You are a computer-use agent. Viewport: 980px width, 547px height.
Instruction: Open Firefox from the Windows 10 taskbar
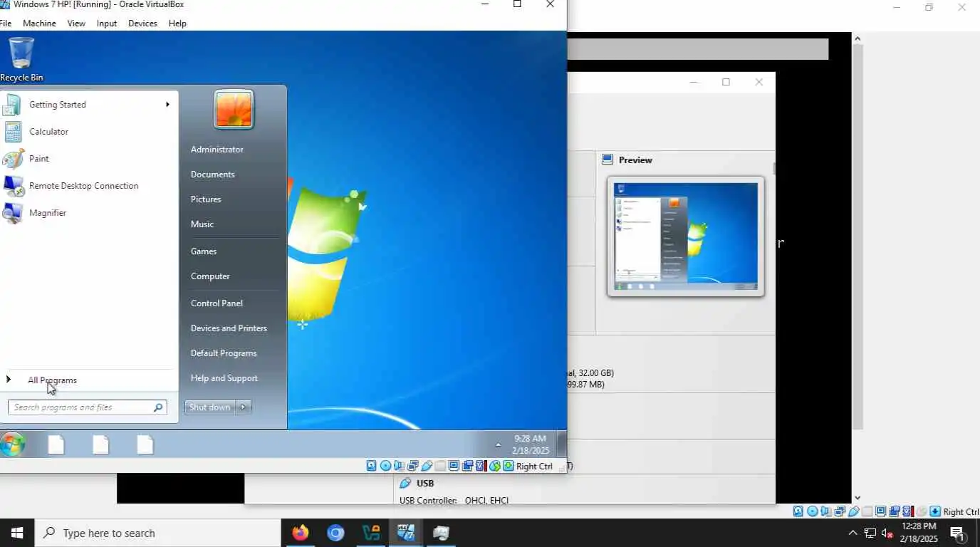301,533
